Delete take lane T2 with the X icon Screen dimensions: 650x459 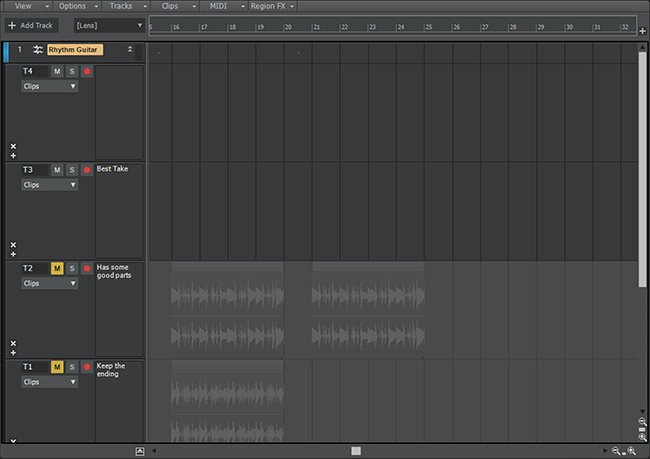[13, 343]
